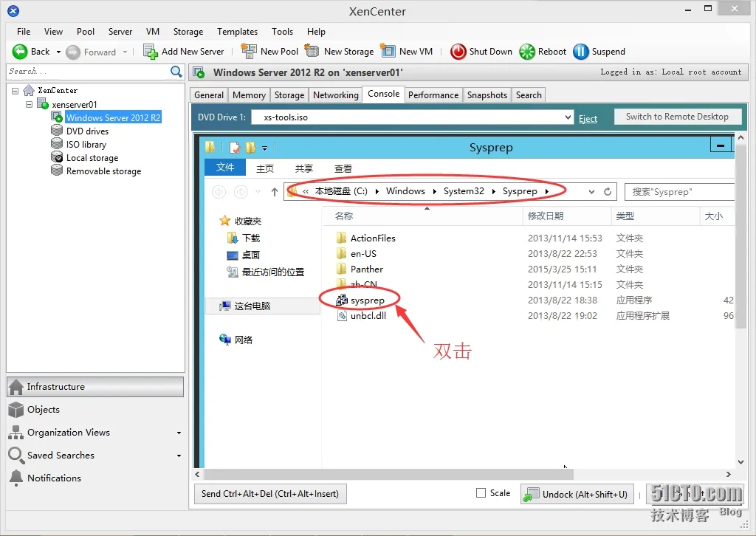Click Undock console button
Screen dimensions: 756x536
[x=577, y=494]
